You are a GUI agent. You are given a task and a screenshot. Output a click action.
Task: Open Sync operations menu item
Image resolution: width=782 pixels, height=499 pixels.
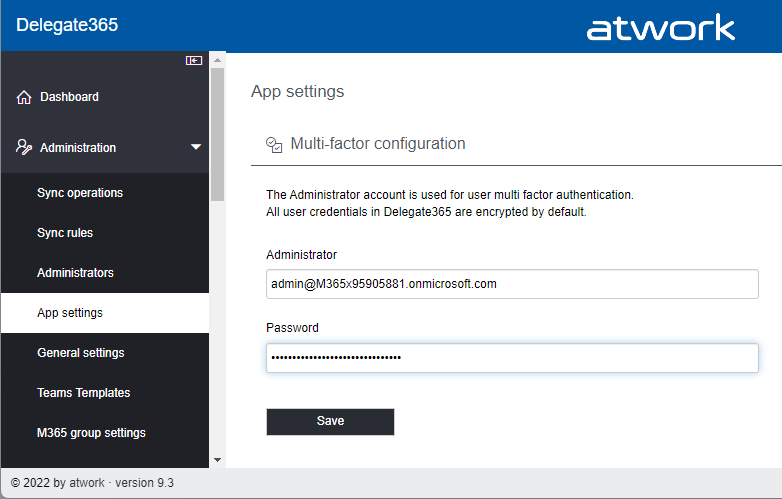[80, 193]
